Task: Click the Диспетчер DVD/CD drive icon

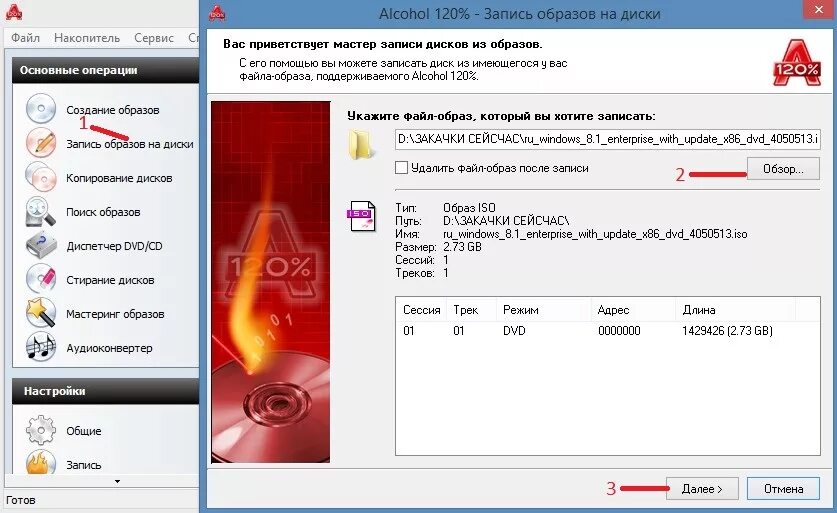Action: (x=41, y=246)
